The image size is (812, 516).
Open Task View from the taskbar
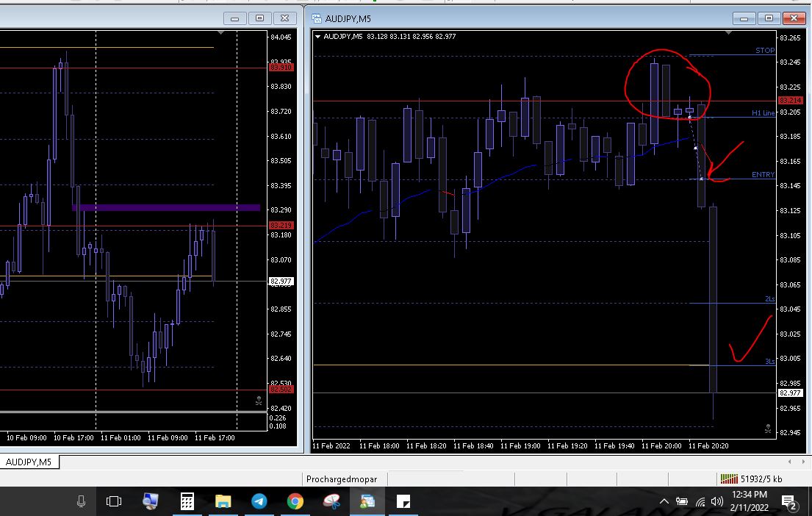pyautogui.click(x=113, y=501)
